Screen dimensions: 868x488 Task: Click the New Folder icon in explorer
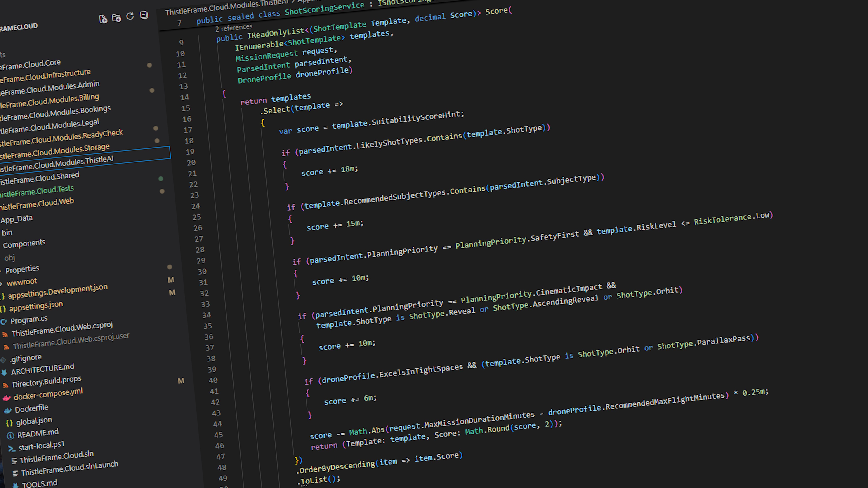[117, 18]
